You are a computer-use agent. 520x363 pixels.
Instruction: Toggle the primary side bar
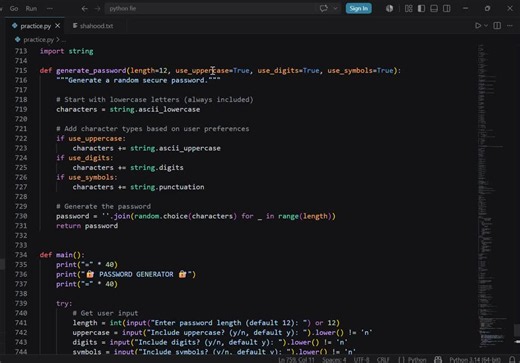[421, 9]
